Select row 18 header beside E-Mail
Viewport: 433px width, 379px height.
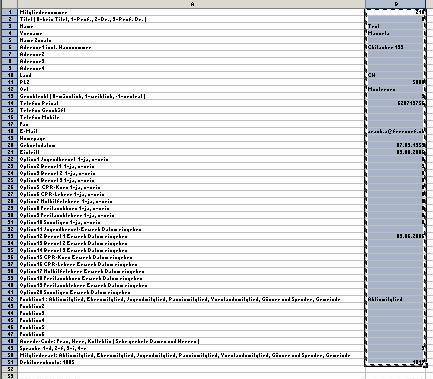click(x=9, y=131)
